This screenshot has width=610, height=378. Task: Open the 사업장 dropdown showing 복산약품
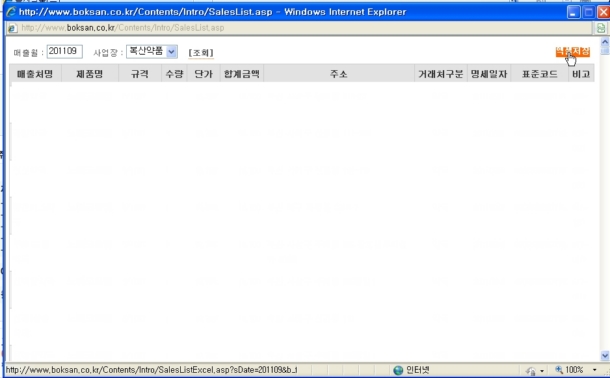pyautogui.click(x=152, y=51)
